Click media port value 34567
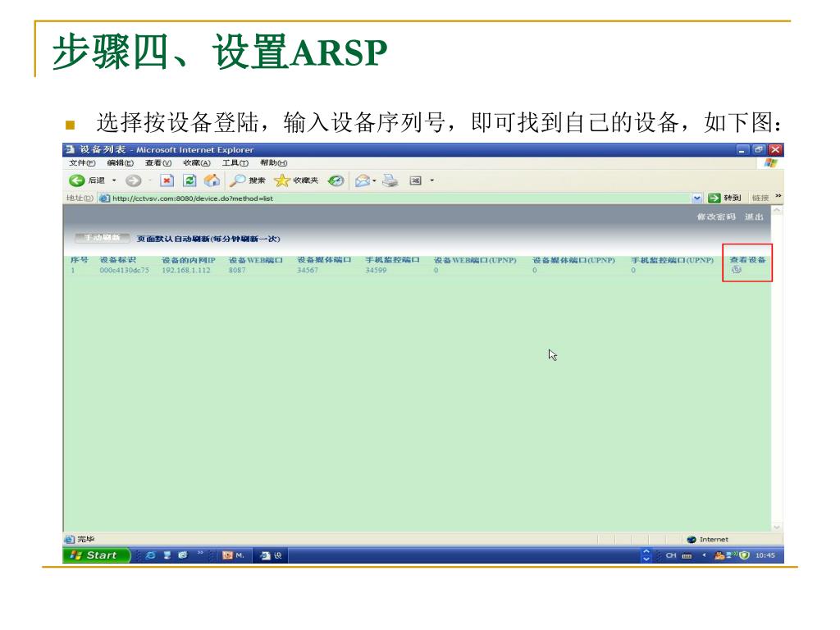The image size is (840, 630). [x=308, y=271]
